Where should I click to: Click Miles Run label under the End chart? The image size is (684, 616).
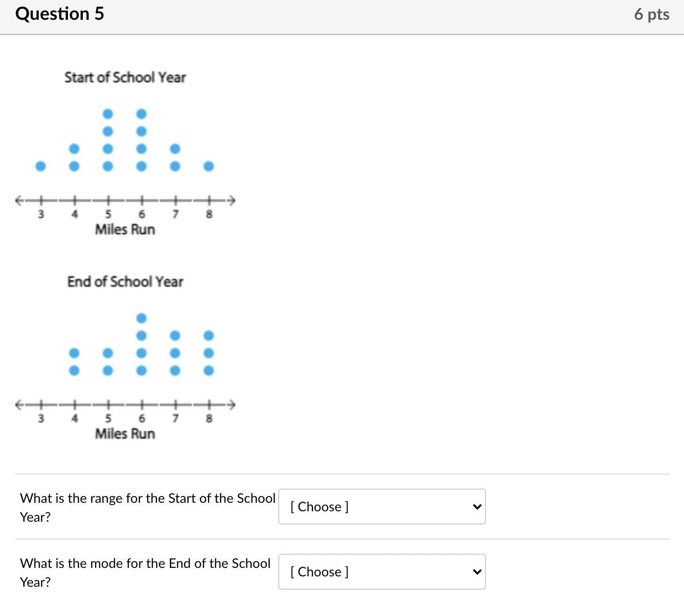coord(125,434)
